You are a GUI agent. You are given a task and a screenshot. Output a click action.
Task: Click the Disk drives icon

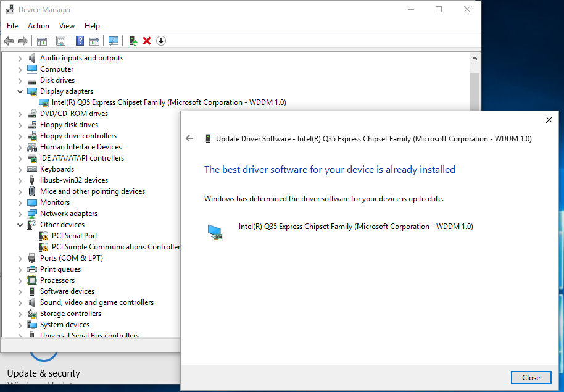[32, 81]
